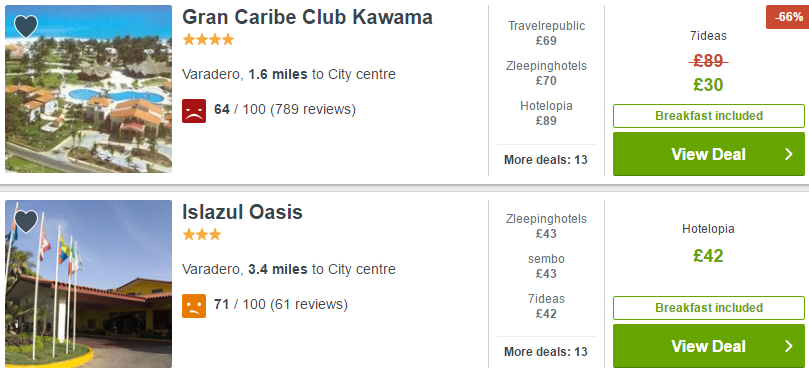Expand More deals: 13 for Gran Caribe Club Kawama

546,160
